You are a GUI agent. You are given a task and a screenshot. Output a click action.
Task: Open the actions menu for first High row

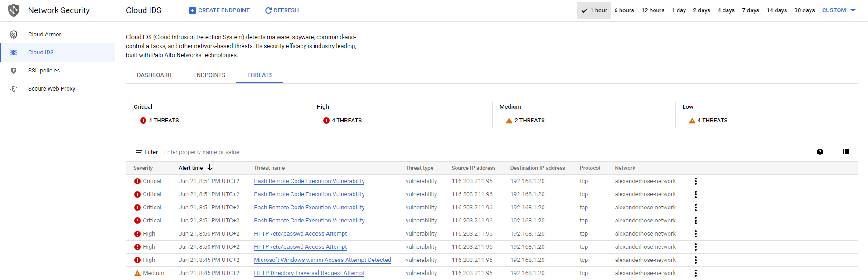(696, 234)
